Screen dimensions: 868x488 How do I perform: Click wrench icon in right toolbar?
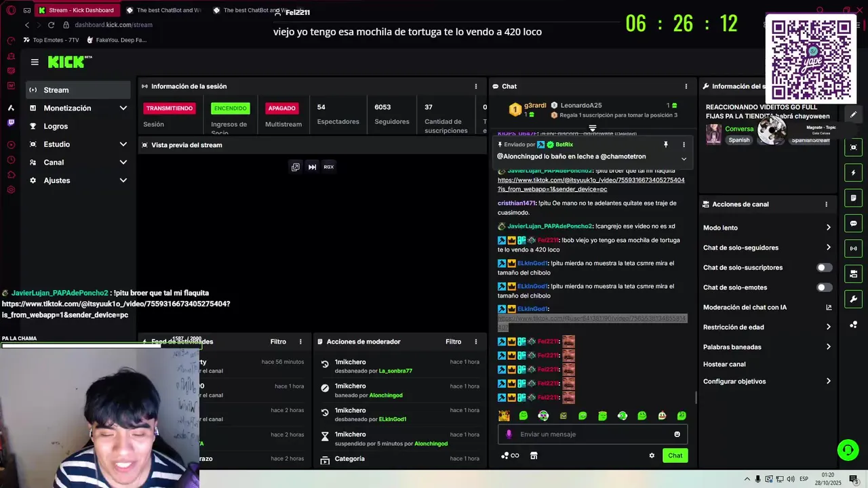(x=853, y=299)
